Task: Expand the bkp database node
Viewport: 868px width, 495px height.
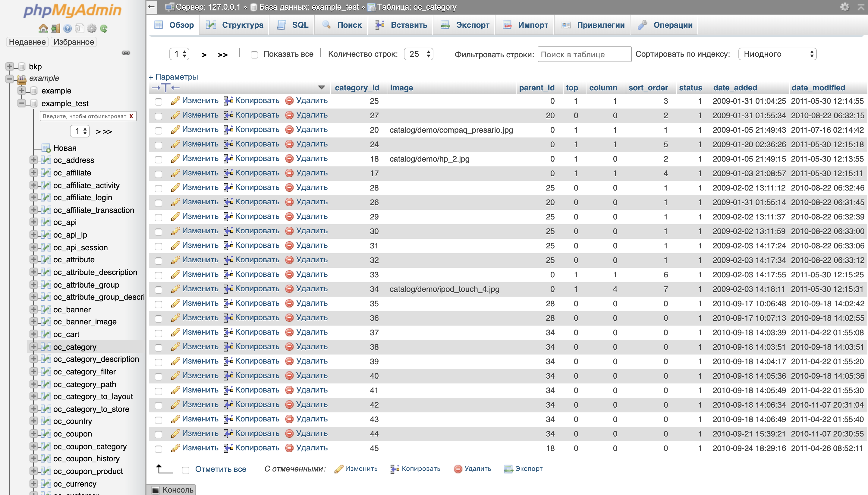Action: (x=10, y=66)
